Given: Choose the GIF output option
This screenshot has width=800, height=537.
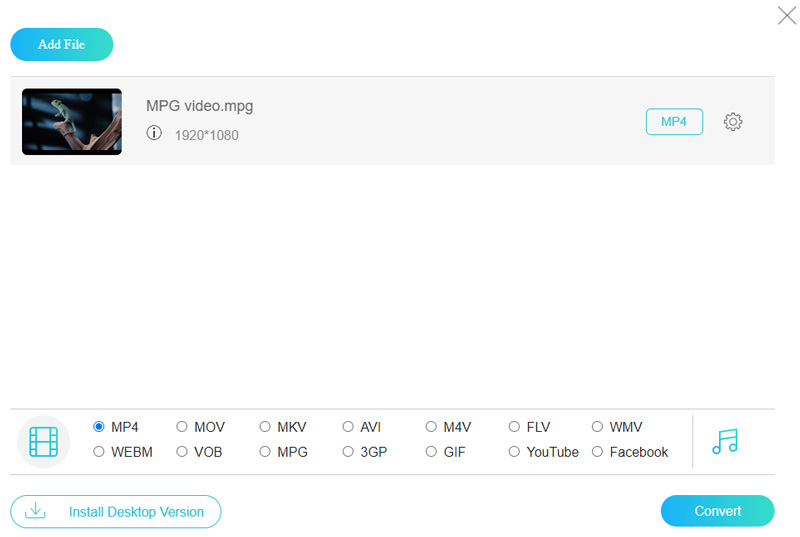Looking at the screenshot, I should pos(432,452).
